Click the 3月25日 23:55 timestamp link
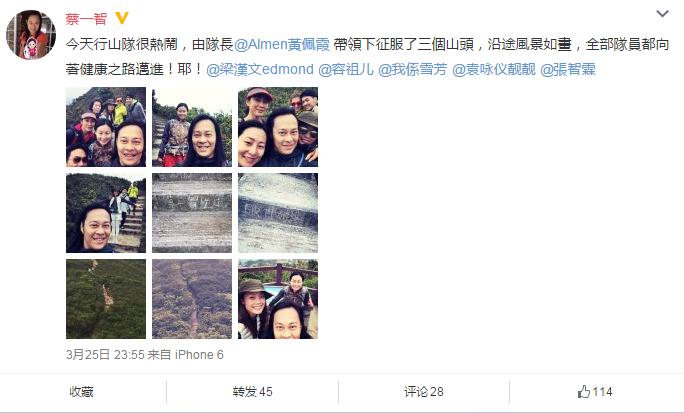The image size is (684, 413). coord(105,355)
